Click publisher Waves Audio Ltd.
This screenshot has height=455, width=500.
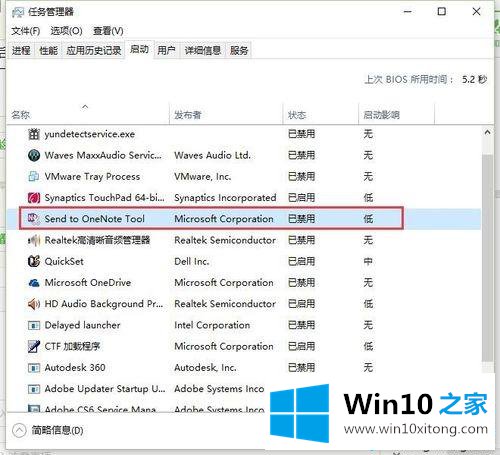click(212, 155)
